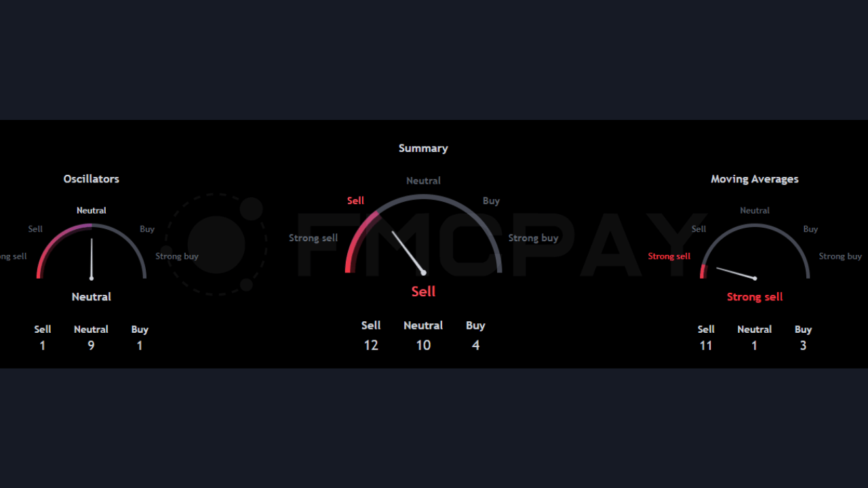Click 'Buy' label on Summary gauge arc
This screenshot has height=488, width=868.
click(491, 201)
